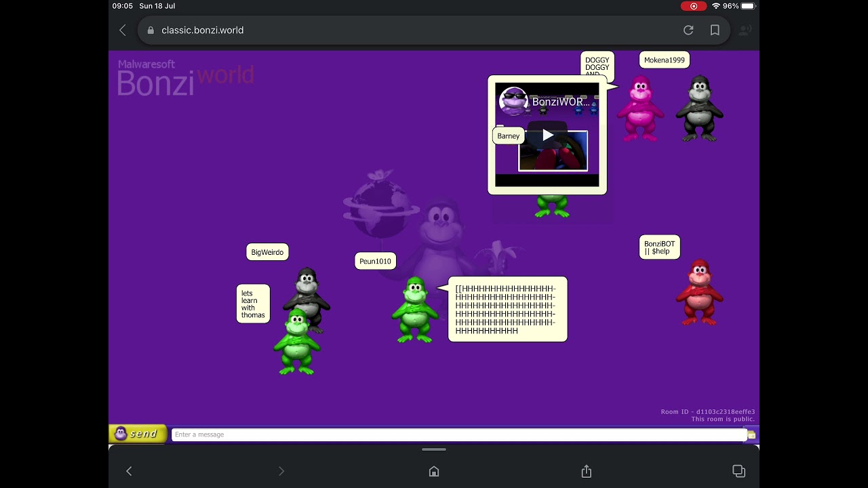Open the tabs overview icon
The height and width of the screenshot is (488, 868).
pos(738,471)
